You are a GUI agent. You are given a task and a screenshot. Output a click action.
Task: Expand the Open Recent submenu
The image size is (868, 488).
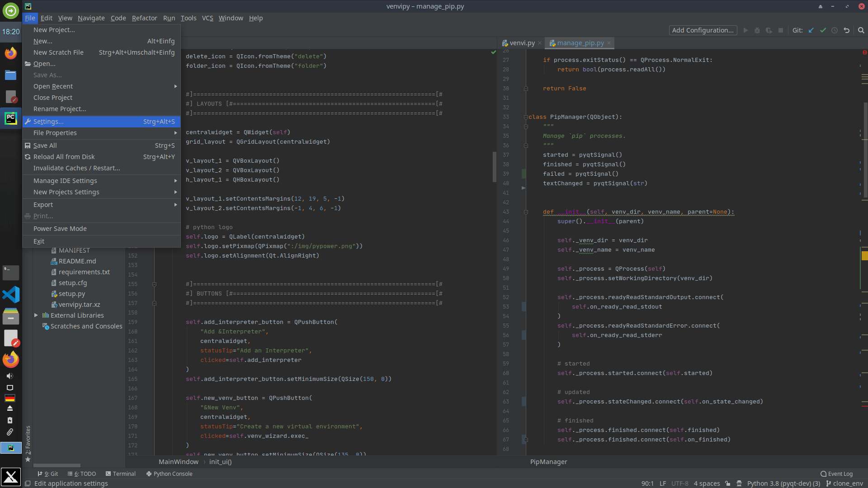53,86
